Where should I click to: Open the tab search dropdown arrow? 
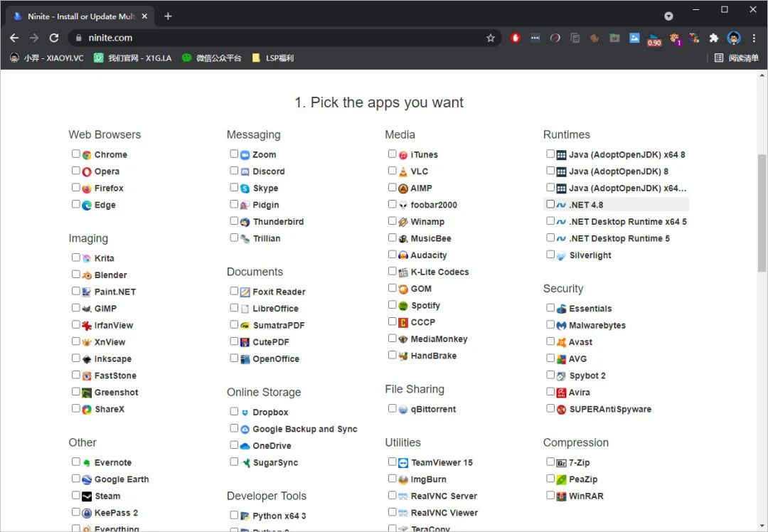click(x=668, y=16)
